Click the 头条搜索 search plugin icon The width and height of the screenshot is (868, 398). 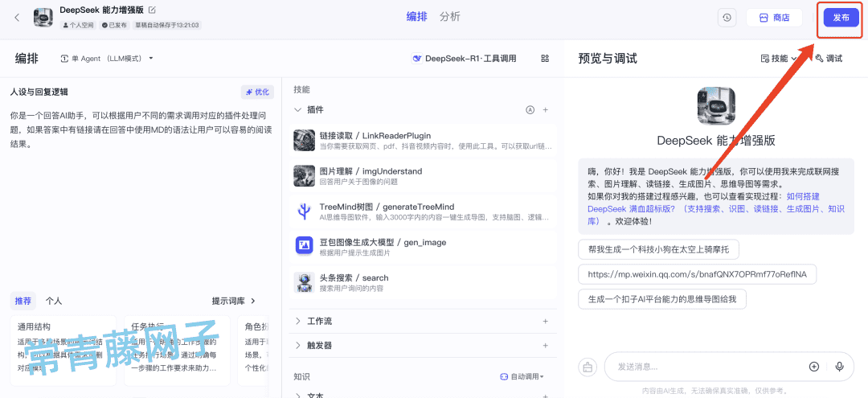tap(304, 282)
